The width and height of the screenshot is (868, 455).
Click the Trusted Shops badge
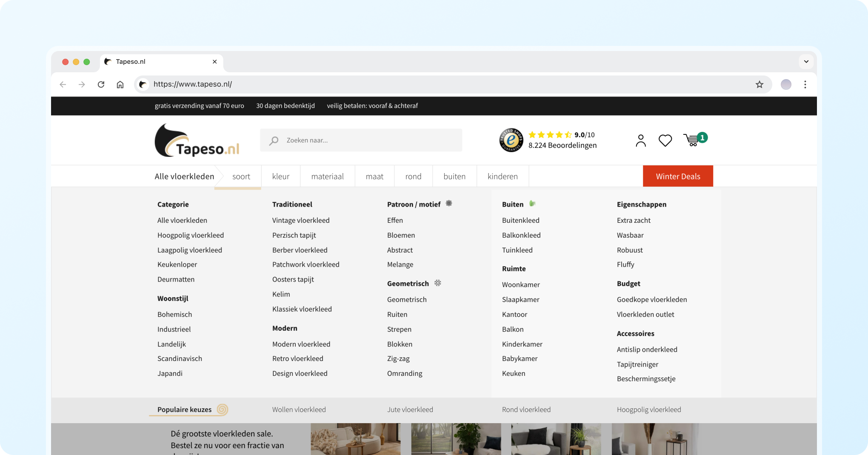click(x=511, y=140)
